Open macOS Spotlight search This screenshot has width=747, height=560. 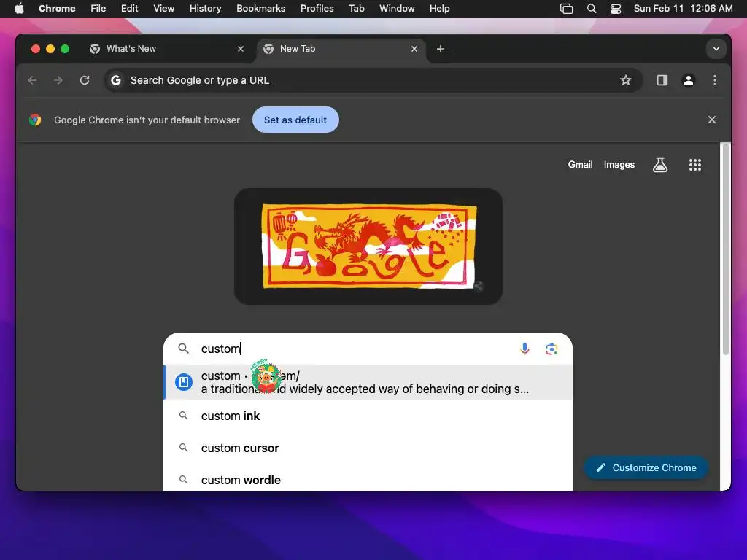(x=591, y=9)
